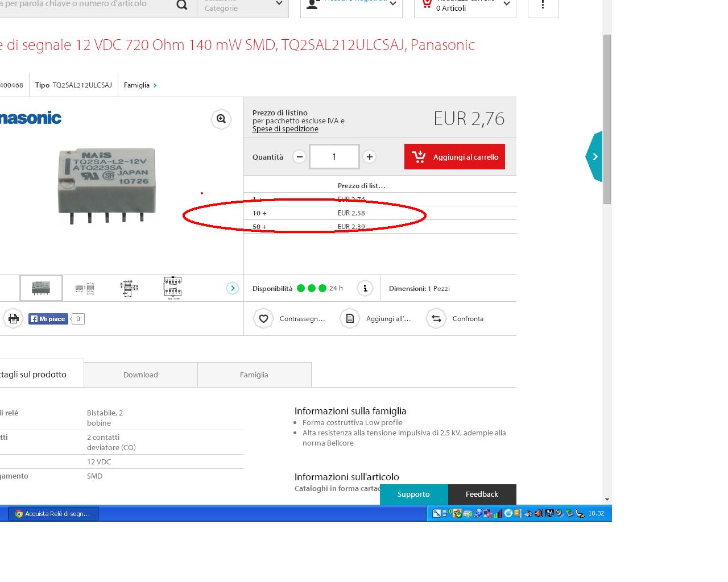Switch to the Download tab

point(140,375)
